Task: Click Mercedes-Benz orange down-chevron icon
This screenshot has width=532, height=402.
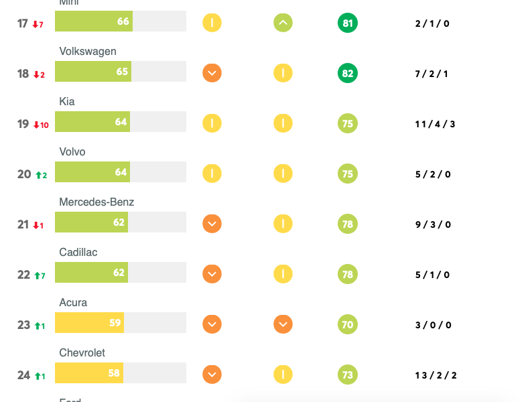Action: click(x=212, y=224)
